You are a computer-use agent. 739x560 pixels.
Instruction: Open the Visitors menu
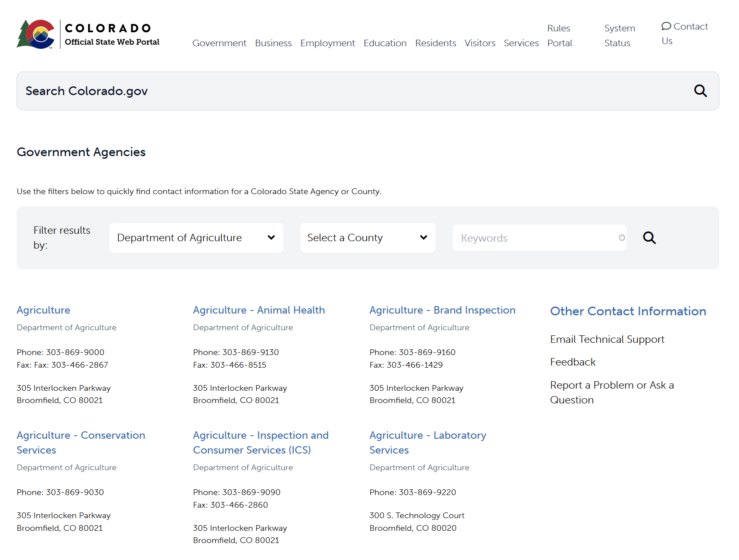click(x=480, y=43)
